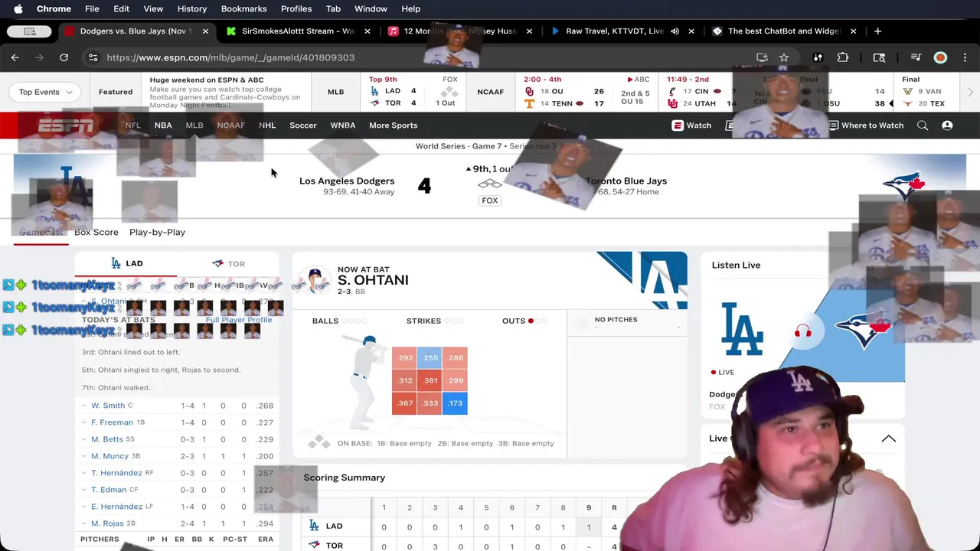Open Los Angeles Dodgers team link
Viewport: 980px width, 551px height.
(x=347, y=181)
